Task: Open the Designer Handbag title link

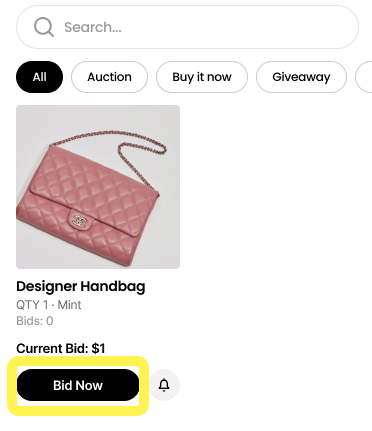Action: 81,287
